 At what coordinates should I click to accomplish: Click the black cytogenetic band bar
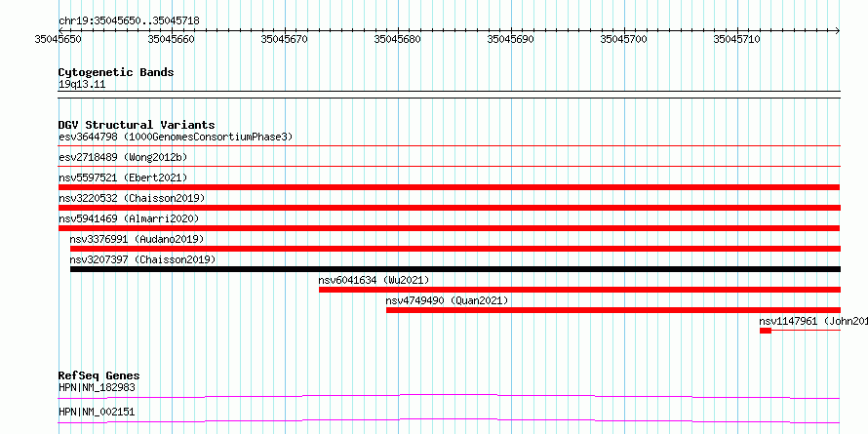(449, 95)
